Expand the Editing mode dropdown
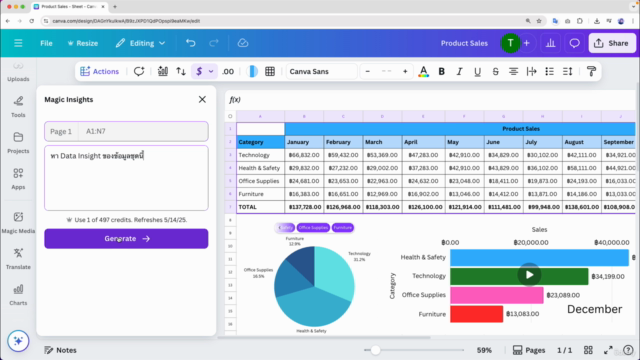This screenshot has height=360, width=640. 140,43
